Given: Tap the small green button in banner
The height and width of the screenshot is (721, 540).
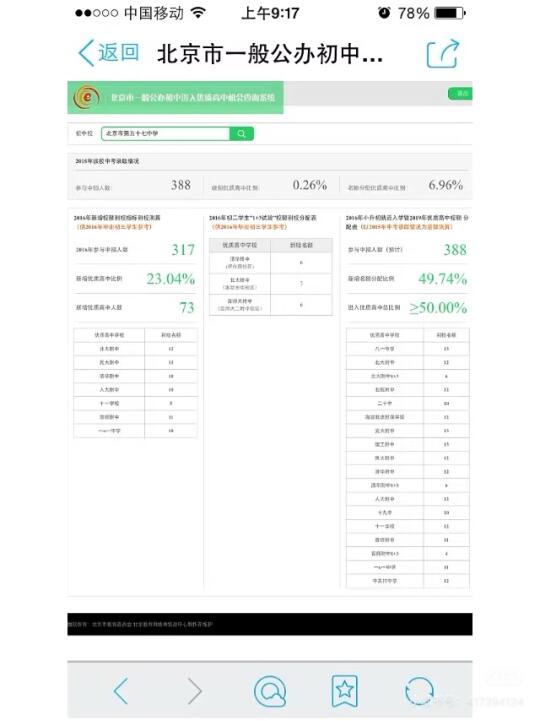Looking at the screenshot, I should pyautogui.click(x=460, y=93).
